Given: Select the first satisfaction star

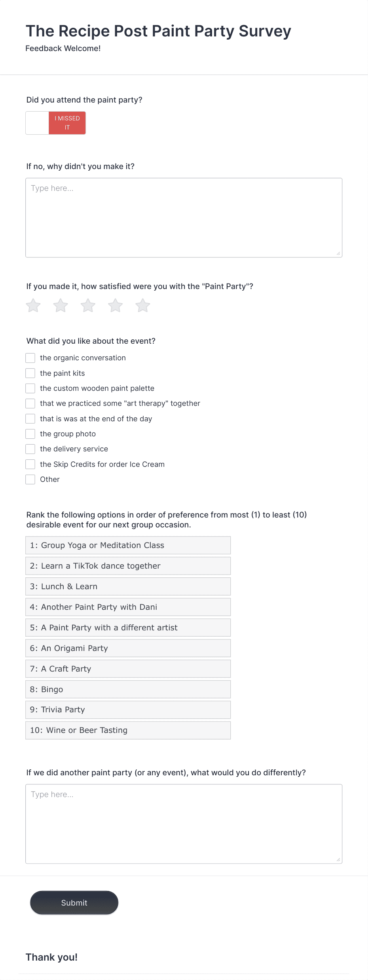Looking at the screenshot, I should point(33,305).
